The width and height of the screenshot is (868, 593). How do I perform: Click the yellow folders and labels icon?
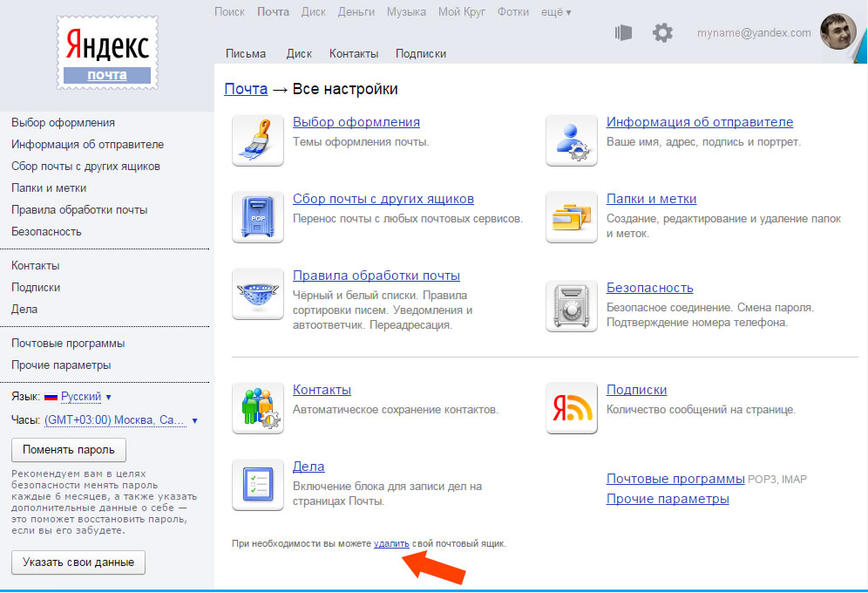click(572, 217)
